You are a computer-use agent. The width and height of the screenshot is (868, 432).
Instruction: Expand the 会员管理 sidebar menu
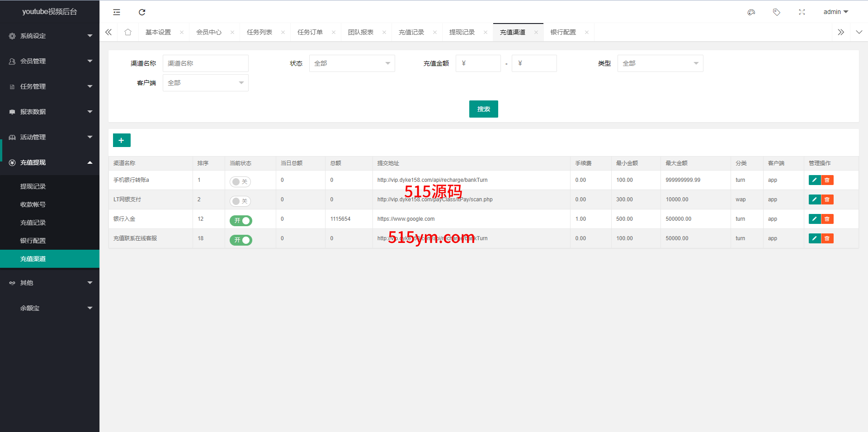(50, 61)
